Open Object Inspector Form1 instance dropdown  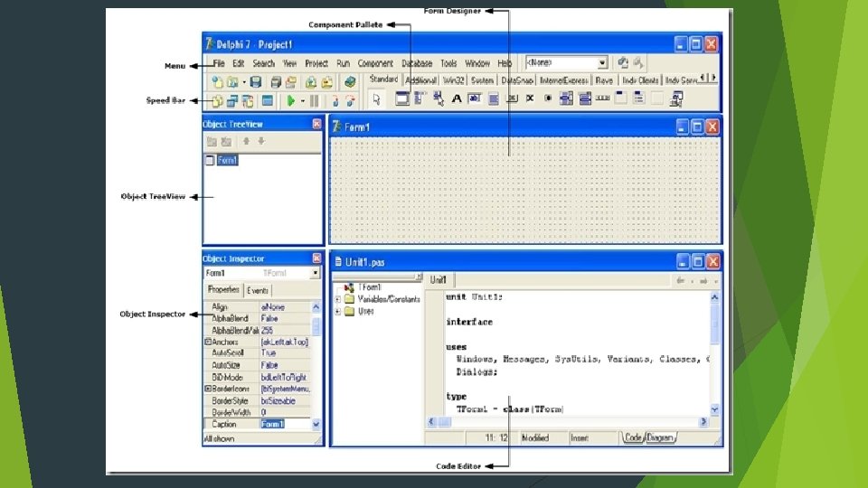(315, 273)
